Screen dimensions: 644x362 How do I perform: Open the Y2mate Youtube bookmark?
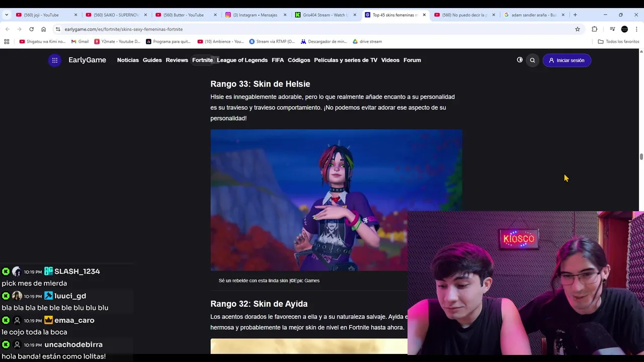[117, 42]
